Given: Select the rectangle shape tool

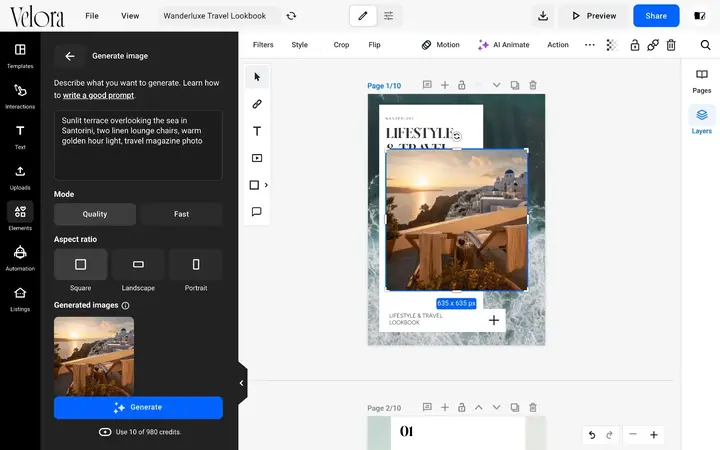Looking at the screenshot, I should (x=254, y=185).
